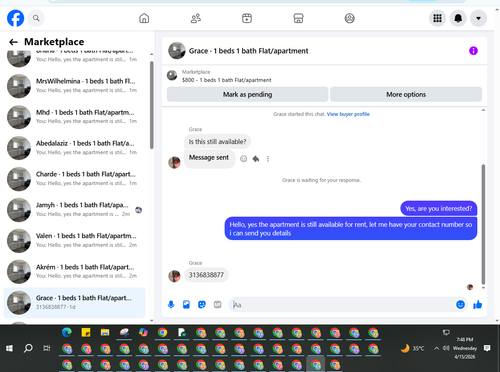The width and height of the screenshot is (500, 372).
Task: Click the "Is this still available?" message
Action: pyautogui.click(x=217, y=142)
